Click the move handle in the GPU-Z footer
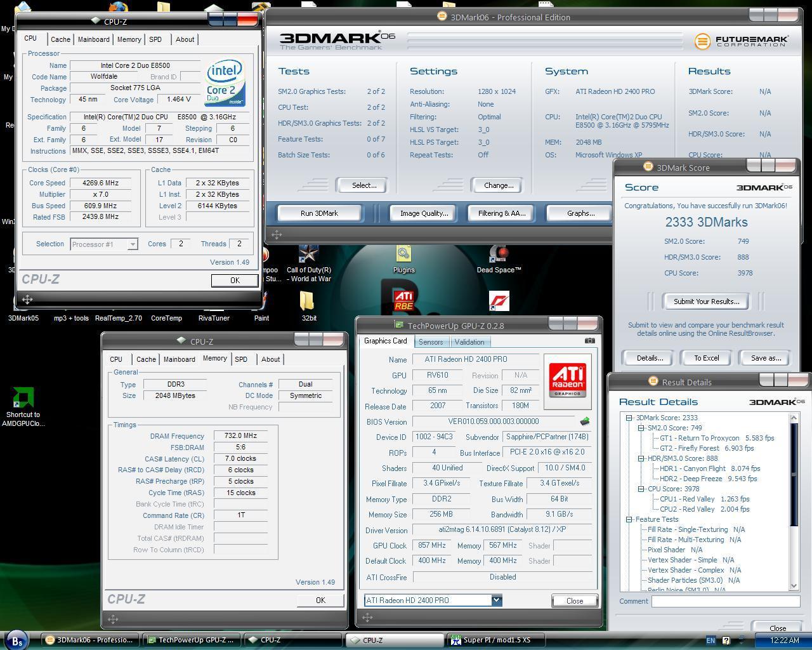This screenshot has width=812, height=650. coord(367,617)
